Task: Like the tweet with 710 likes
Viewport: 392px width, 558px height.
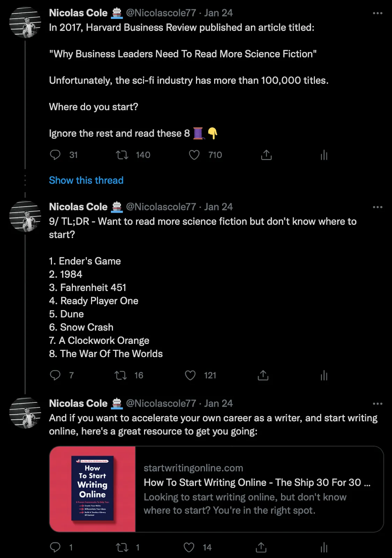Action: [x=194, y=155]
